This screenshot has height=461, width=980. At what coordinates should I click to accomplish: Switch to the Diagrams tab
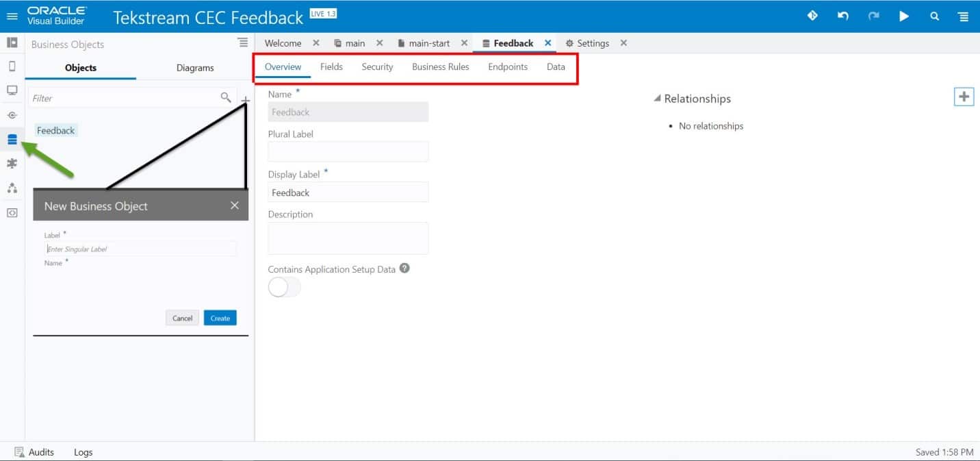(x=195, y=67)
